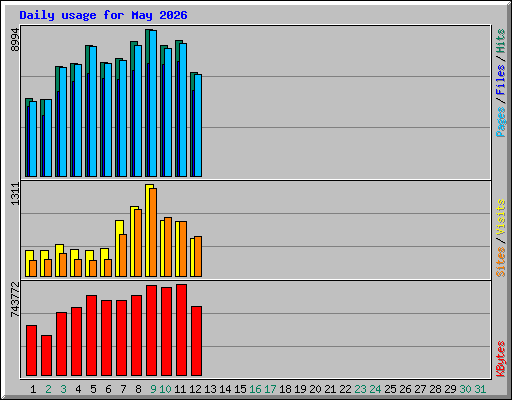The image size is (512, 400).
Task: Click the orange visits bar for day 12
Action: 198,256
